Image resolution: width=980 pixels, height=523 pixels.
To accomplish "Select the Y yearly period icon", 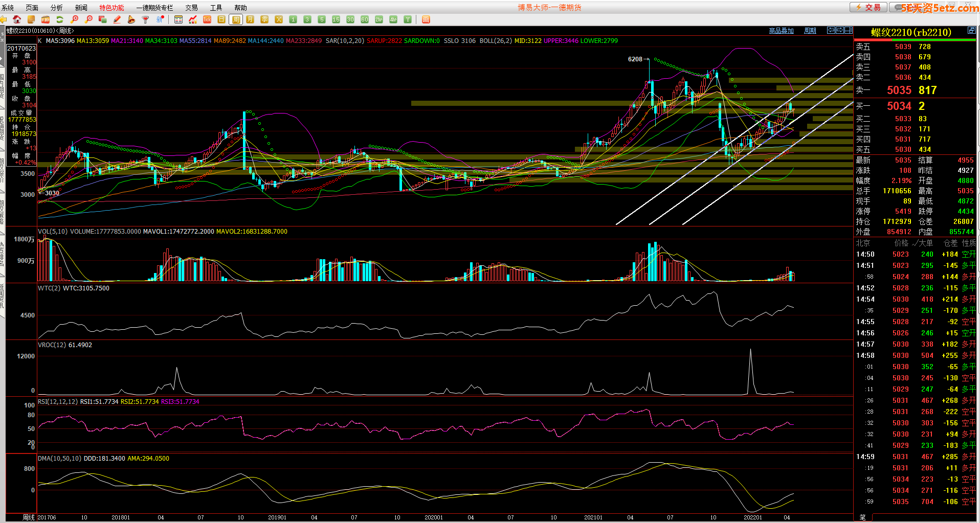I will (x=408, y=19).
